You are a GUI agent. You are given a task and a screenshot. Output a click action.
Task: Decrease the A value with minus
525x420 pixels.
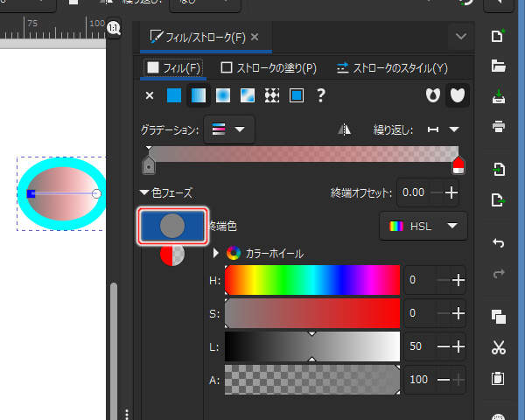[x=444, y=380]
